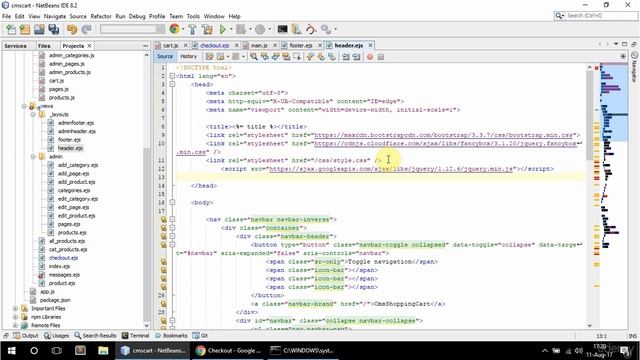Screen dimensions: 640x360
Task: Collapse the views folder in the project tree
Action: (x=24, y=106)
